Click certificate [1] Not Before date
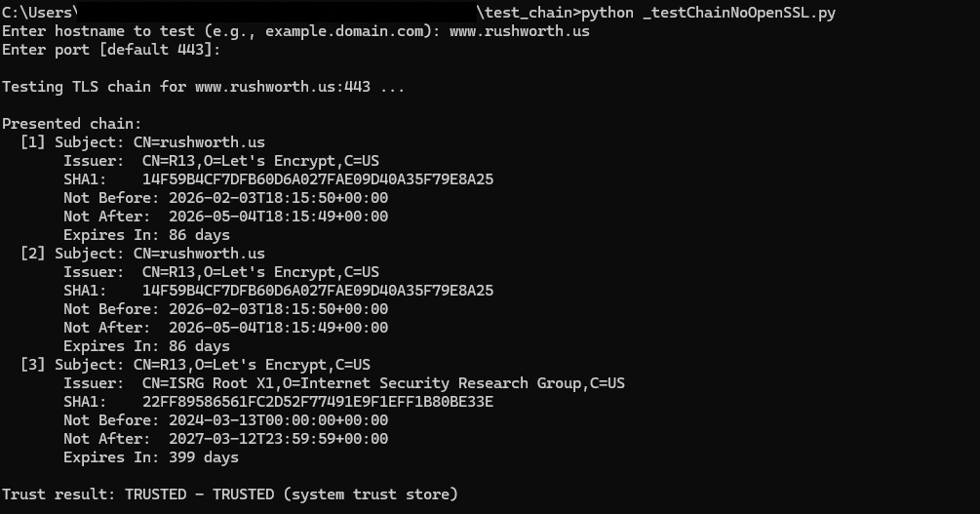The height and width of the screenshot is (514, 980). pos(278,198)
